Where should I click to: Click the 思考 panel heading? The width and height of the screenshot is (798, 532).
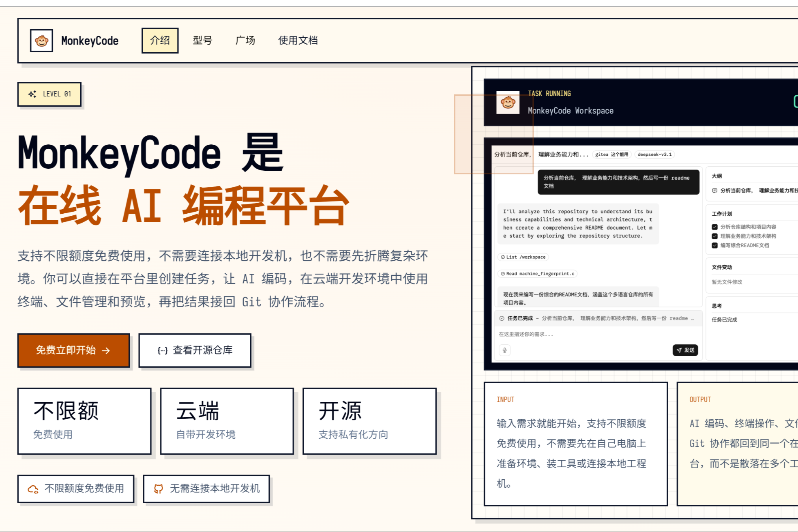pos(716,306)
